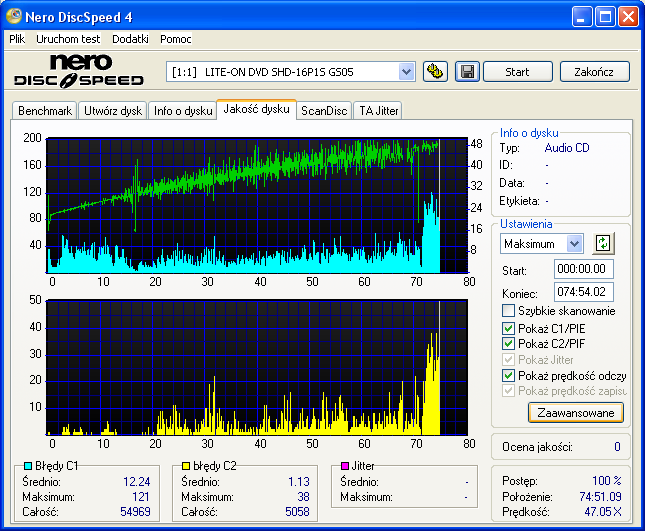The height and width of the screenshot is (531, 645).
Task: Click the Audio CD type value
Action: pos(566,148)
